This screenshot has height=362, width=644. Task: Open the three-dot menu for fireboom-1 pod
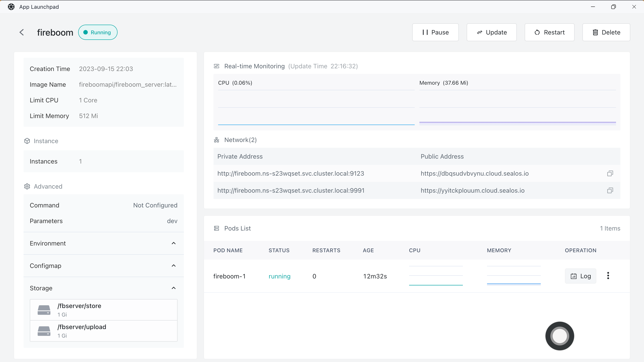pyautogui.click(x=608, y=276)
